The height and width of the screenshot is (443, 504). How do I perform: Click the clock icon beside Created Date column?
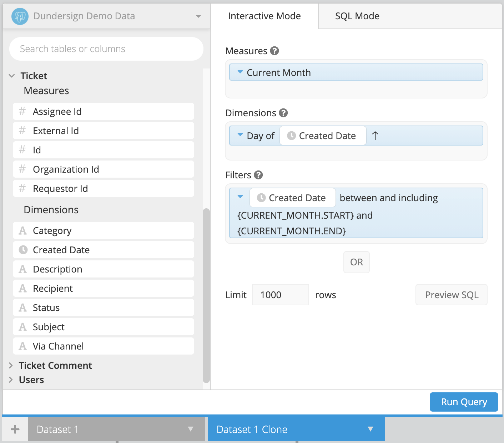[x=23, y=250]
